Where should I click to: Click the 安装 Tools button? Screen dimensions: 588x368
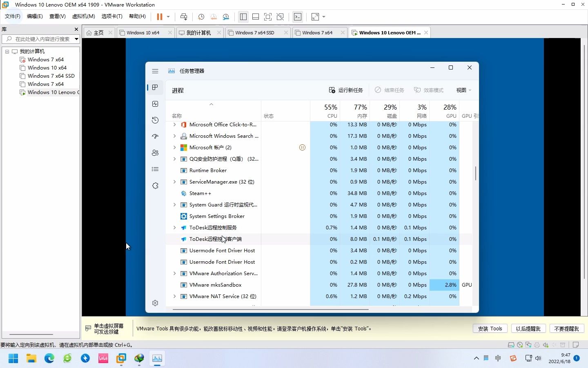tap(490, 328)
